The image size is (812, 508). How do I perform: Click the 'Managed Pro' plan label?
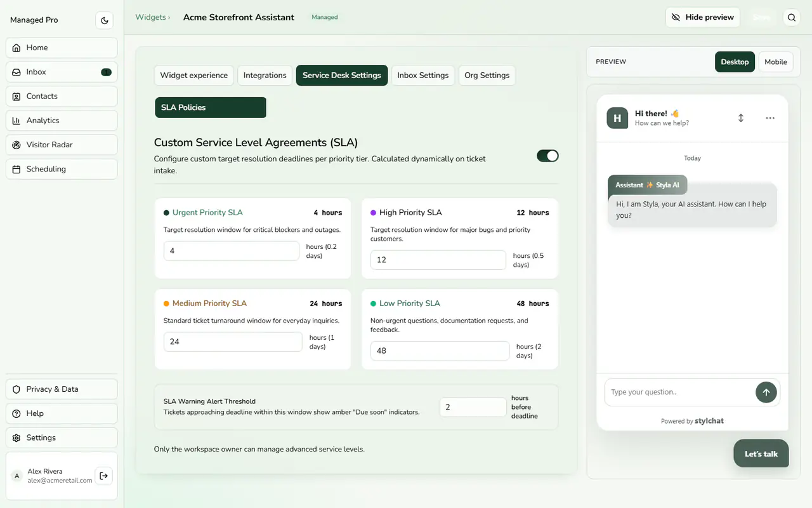[34, 20]
